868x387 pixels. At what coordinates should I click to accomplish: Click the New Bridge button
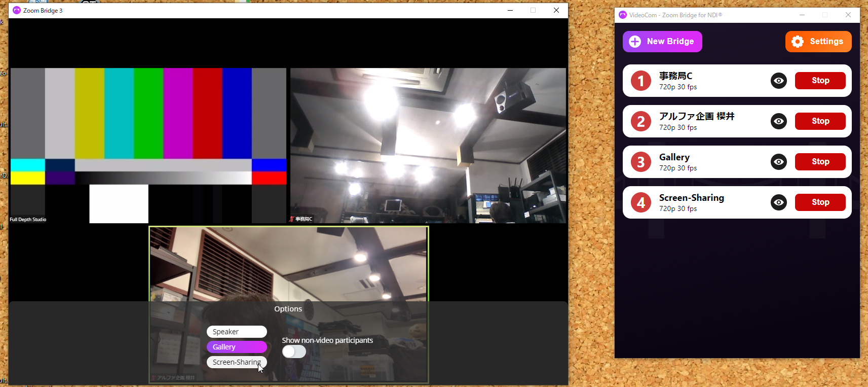tap(662, 42)
